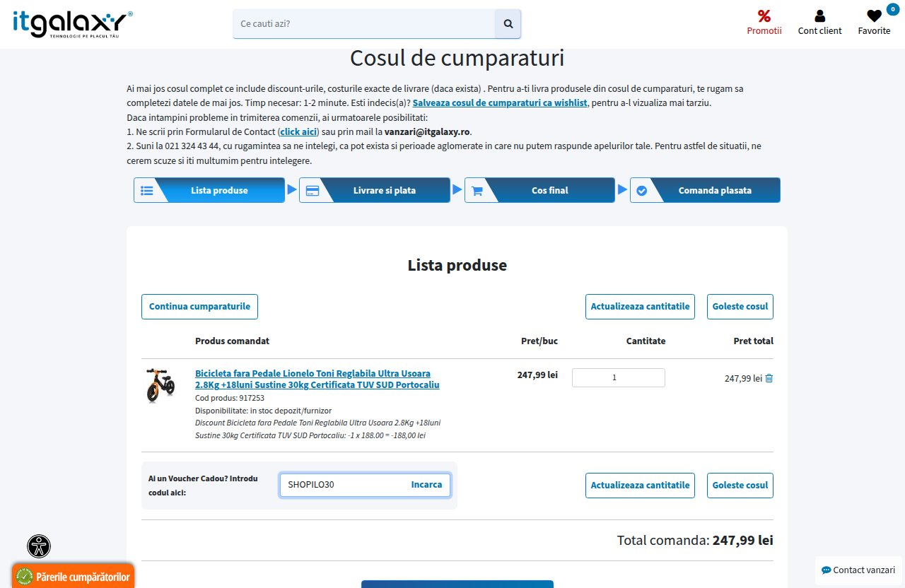This screenshot has height=588, width=905.
Task: Click the itgalaxy logo
Action: click(73, 25)
